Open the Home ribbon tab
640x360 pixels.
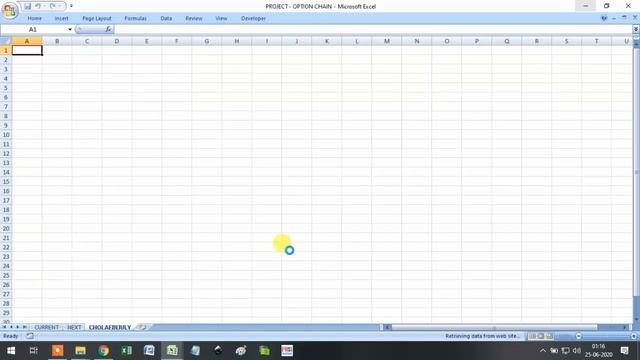35,18
